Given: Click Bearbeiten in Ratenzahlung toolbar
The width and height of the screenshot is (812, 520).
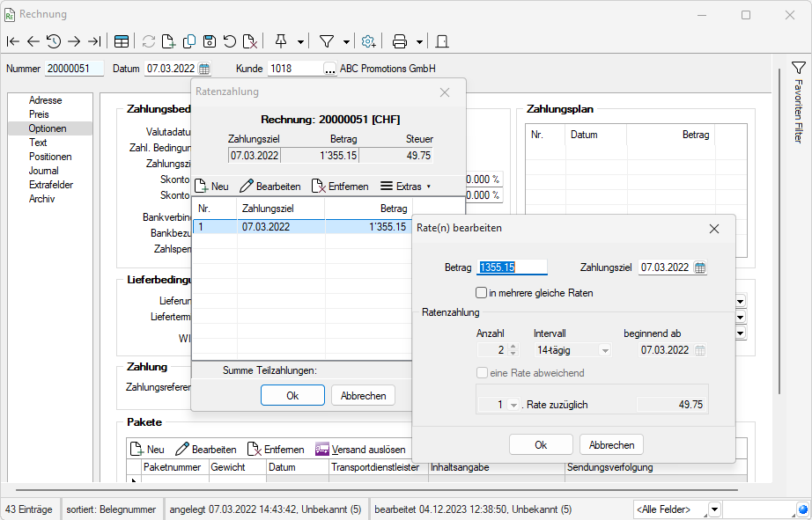Looking at the screenshot, I should coord(270,187).
